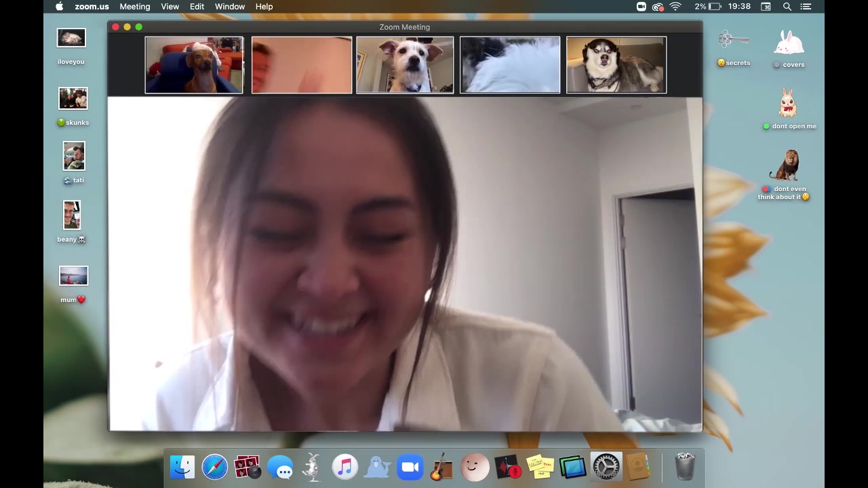868x488 pixels.
Task: Select the iloveyou desktop file
Action: (x=71, y=47)
